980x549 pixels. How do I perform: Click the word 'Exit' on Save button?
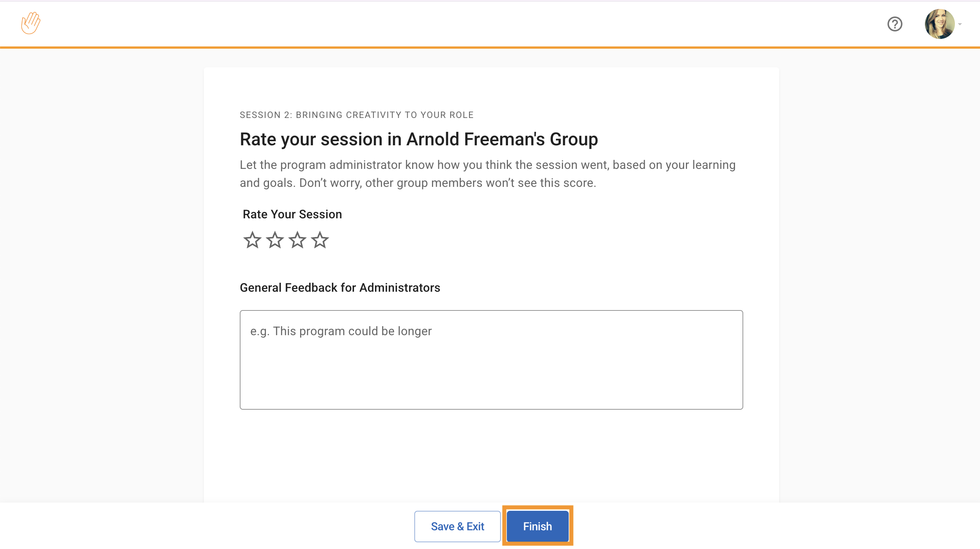pyautogui.click(x=475, y=527)
